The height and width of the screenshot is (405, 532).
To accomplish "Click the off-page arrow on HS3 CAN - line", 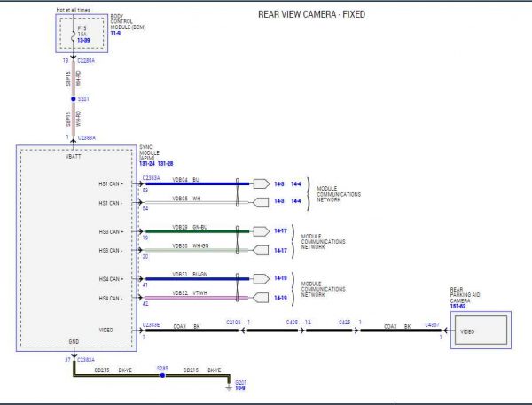I will 261,250.
